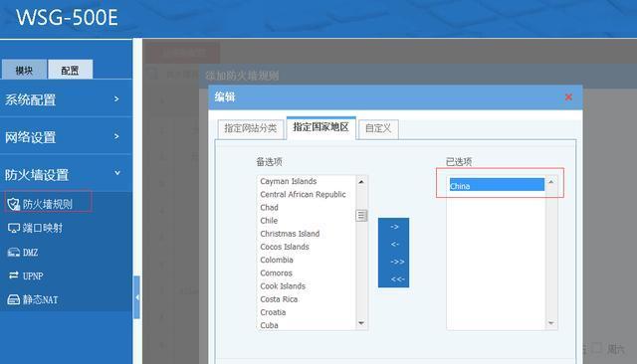The width and height of the screenshot is (637, 364).
Task: Click the 备选项 list scrollbar thumb
Action: point(361,216)
